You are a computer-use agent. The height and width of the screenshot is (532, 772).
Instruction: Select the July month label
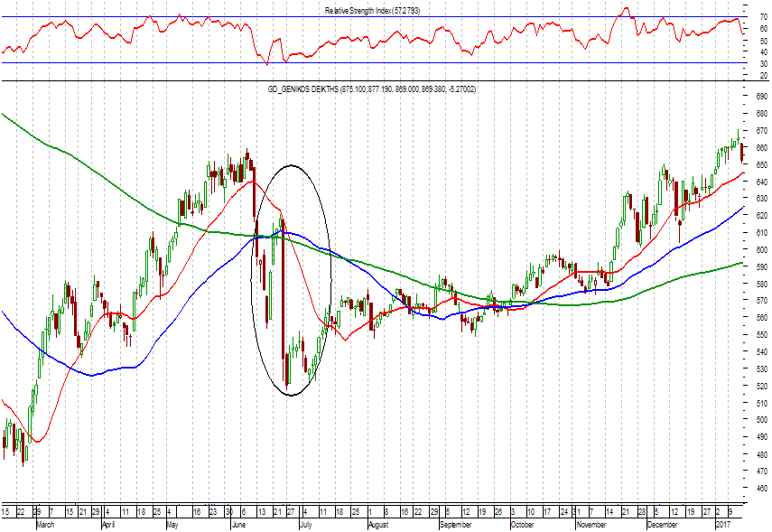coord(305,525)
